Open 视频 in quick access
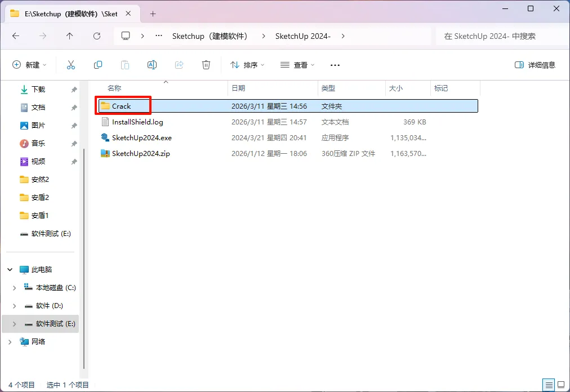 point(38,161)
